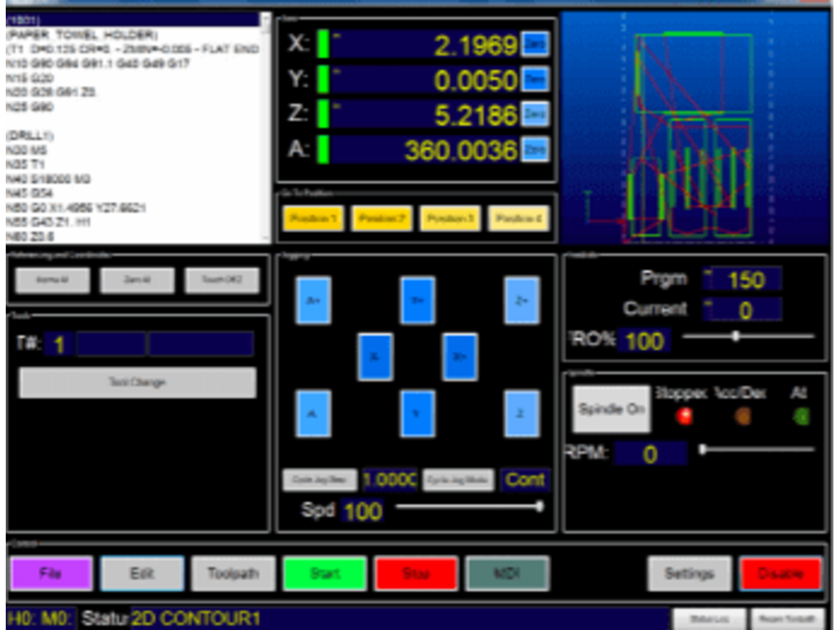The image size is (840, 630).
Task: Zero the Z axis DRO
Action: [535, 115]
